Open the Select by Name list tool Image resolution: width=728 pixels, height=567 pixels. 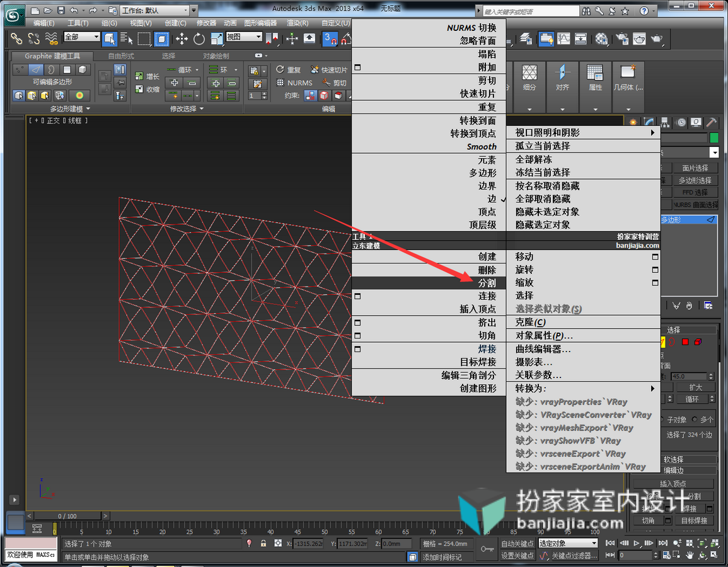point(126,39)
